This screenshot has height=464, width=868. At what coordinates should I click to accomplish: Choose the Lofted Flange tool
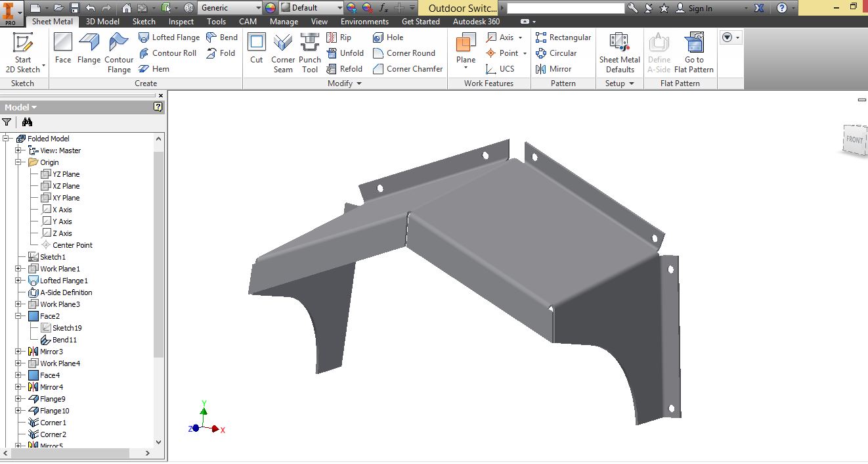tap(169, 37)
